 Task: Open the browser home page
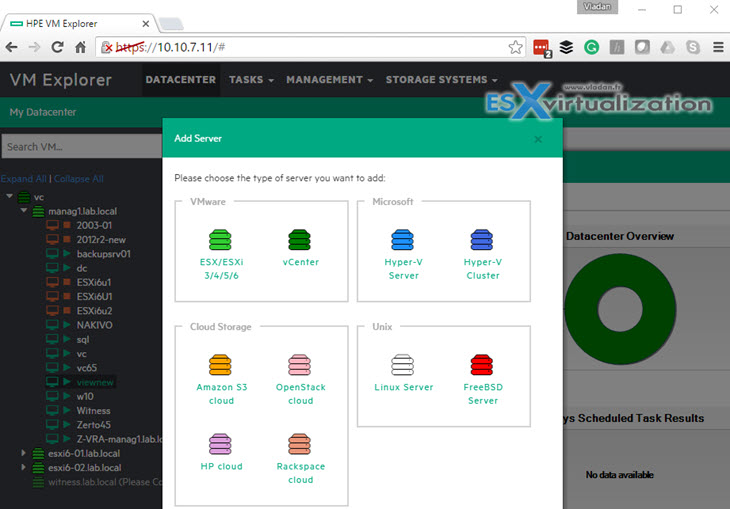(x=81, y=47)
